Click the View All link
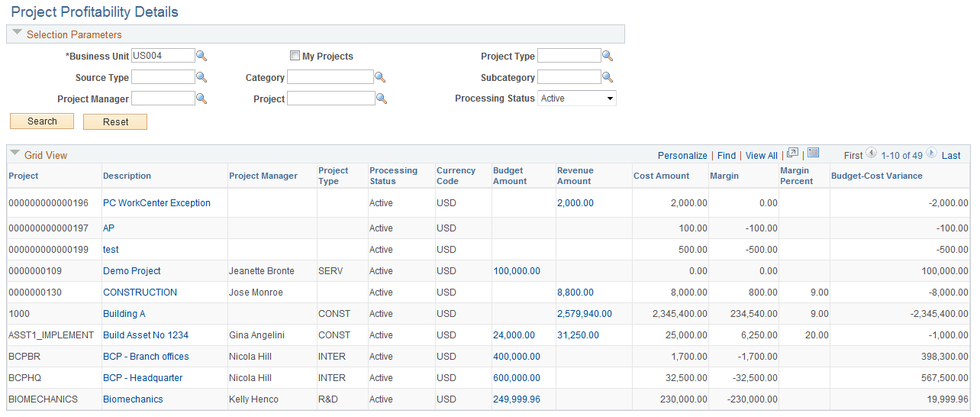Viewport: 980px width, 417px height. (762, 155)
